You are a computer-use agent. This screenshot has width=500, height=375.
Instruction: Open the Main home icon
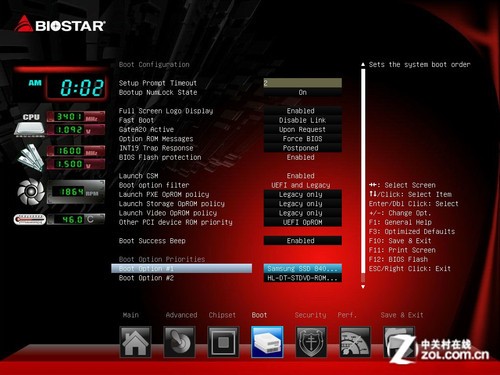point(135,342)
